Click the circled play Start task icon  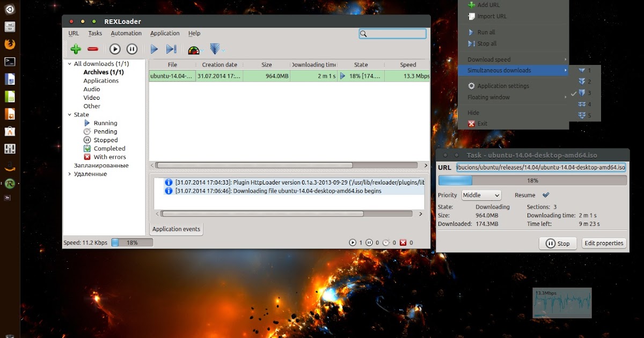[115, 49]
